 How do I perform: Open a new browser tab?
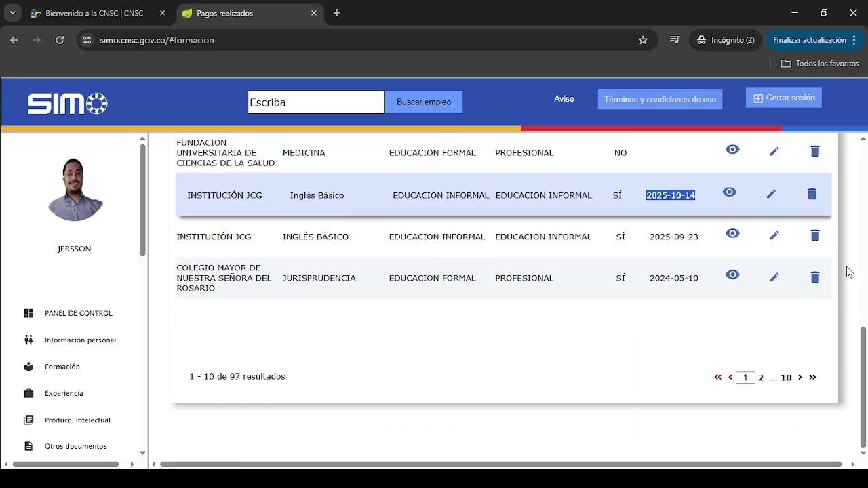click(x=337, y=13)
